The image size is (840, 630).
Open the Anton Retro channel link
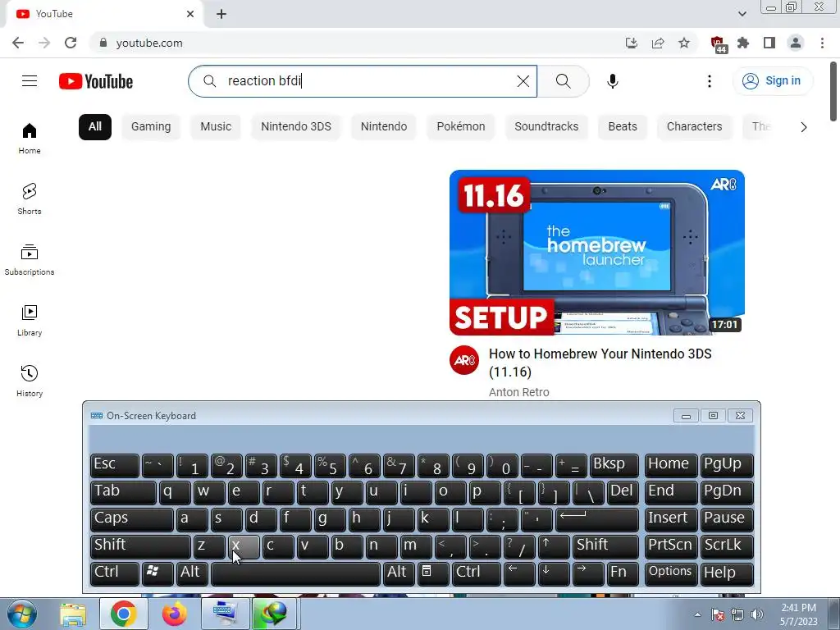(518, 392)
